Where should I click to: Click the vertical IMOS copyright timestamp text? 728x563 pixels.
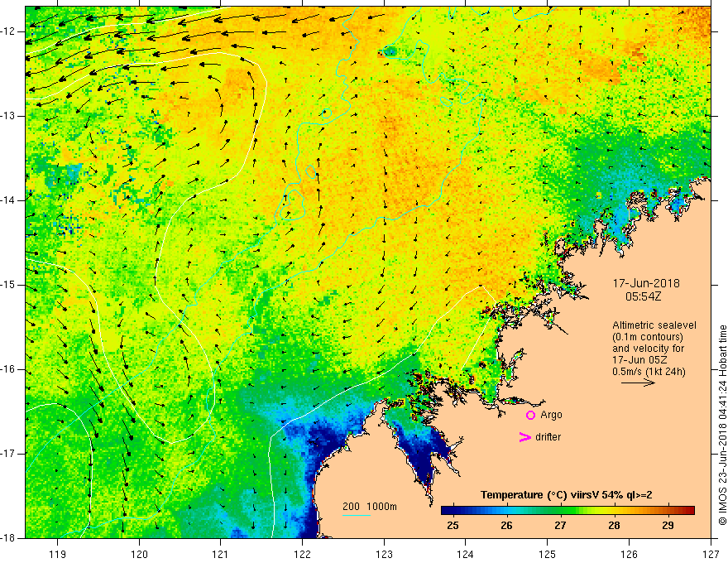click(x=722, y=425)
